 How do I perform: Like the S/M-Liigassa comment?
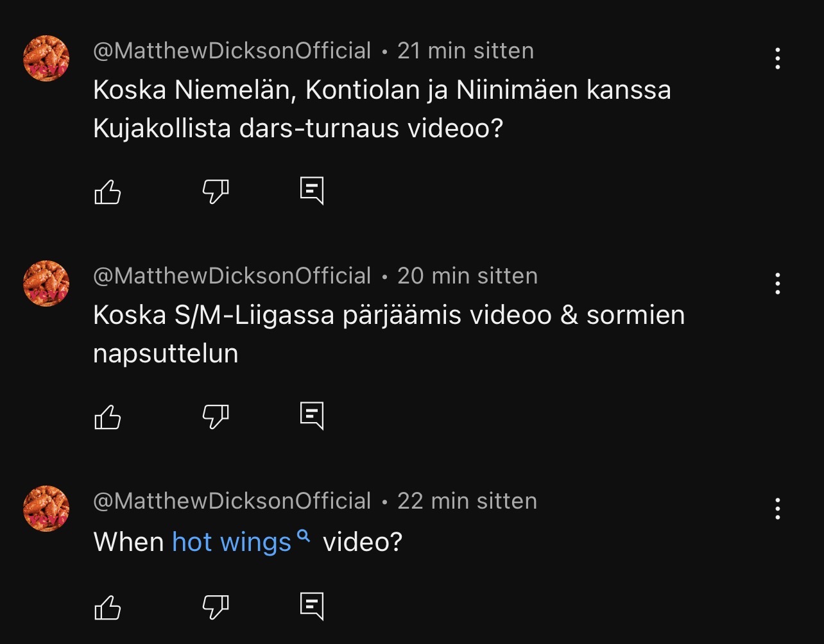click(x=108, y=417)
